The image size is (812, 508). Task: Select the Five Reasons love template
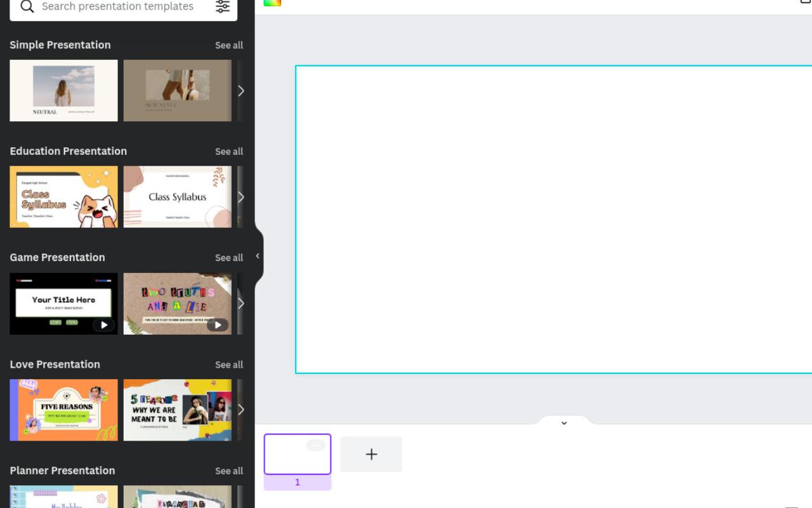63,410
